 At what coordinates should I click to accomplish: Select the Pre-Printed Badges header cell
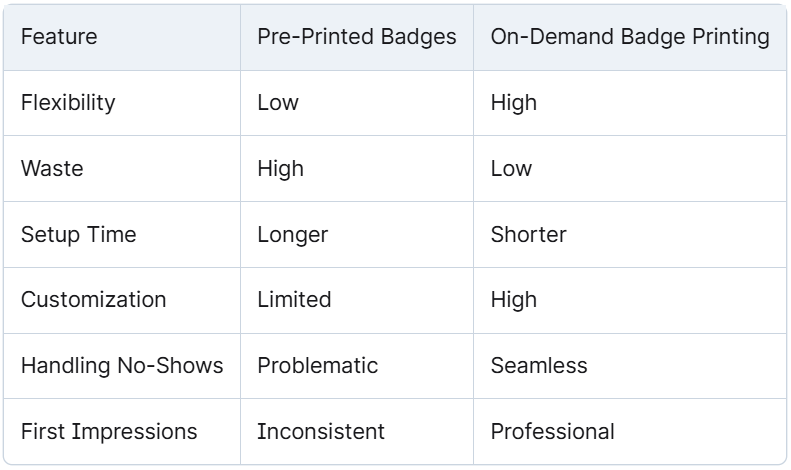[357, 37]
